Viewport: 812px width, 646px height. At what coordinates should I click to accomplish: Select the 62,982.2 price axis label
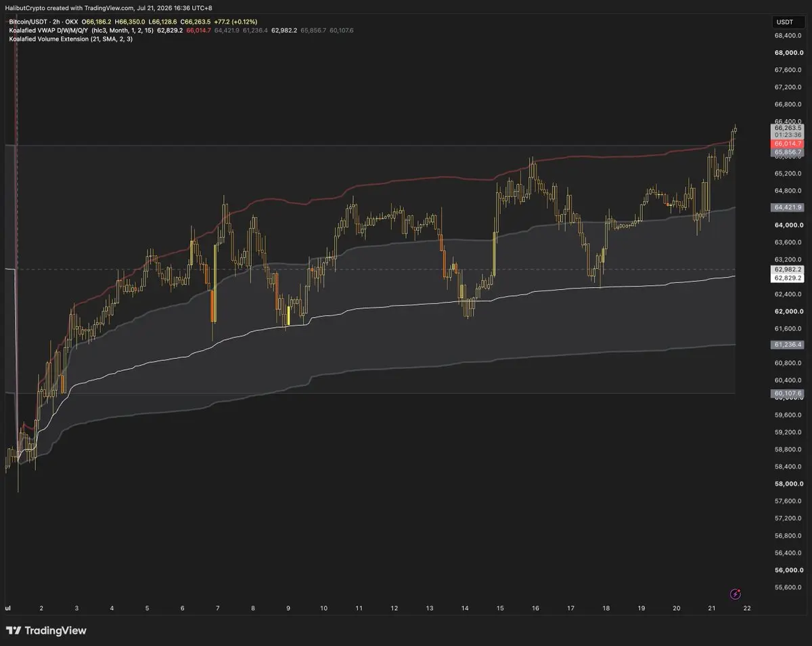click(788, 270)
